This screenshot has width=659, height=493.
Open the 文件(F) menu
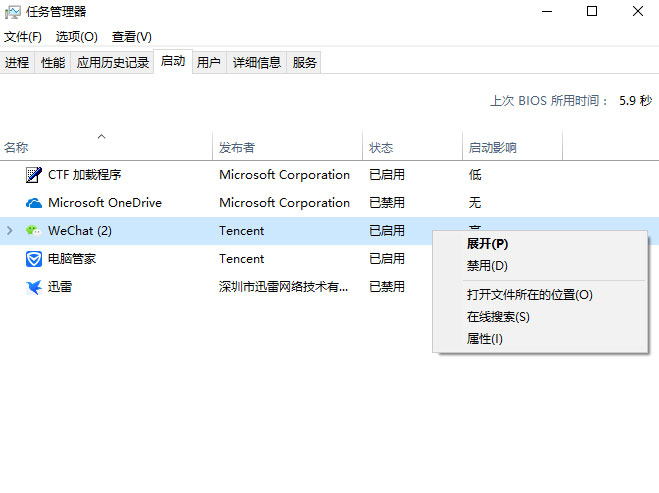23,37
